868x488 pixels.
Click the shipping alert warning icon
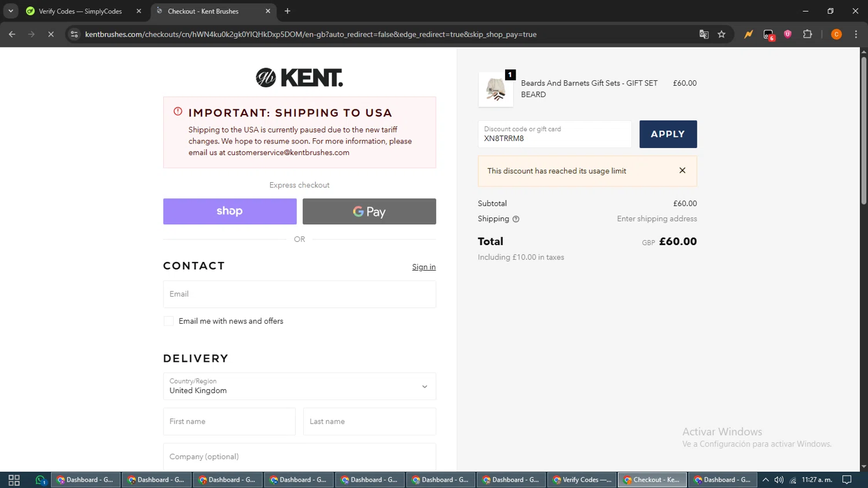pyautogui.click(x=178, y=112)
